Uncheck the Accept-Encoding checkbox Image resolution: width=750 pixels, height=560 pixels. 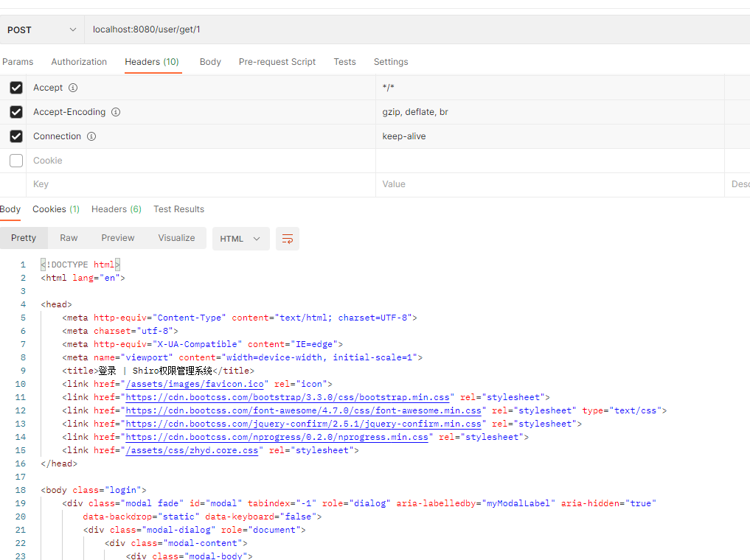[x=15, y=112]
